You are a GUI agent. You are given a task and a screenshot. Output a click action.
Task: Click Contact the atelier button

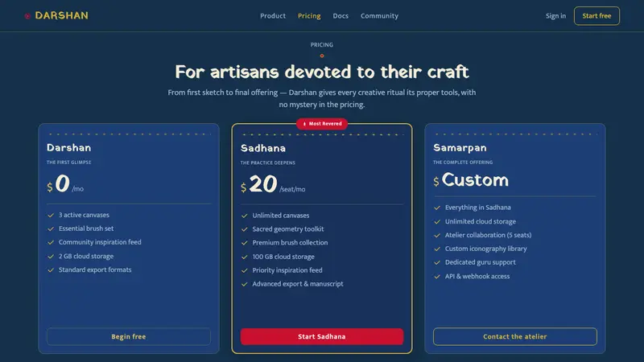click(515, 336)
